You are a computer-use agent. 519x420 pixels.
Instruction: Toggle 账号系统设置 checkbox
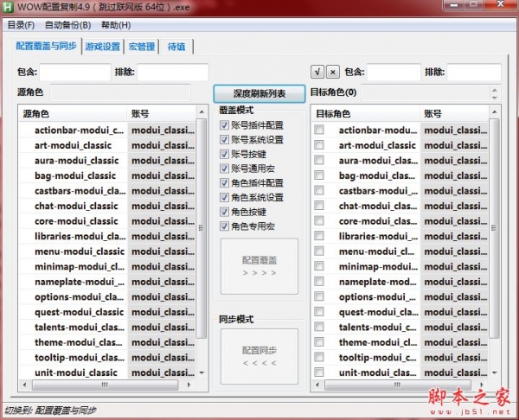click(224, 139)
